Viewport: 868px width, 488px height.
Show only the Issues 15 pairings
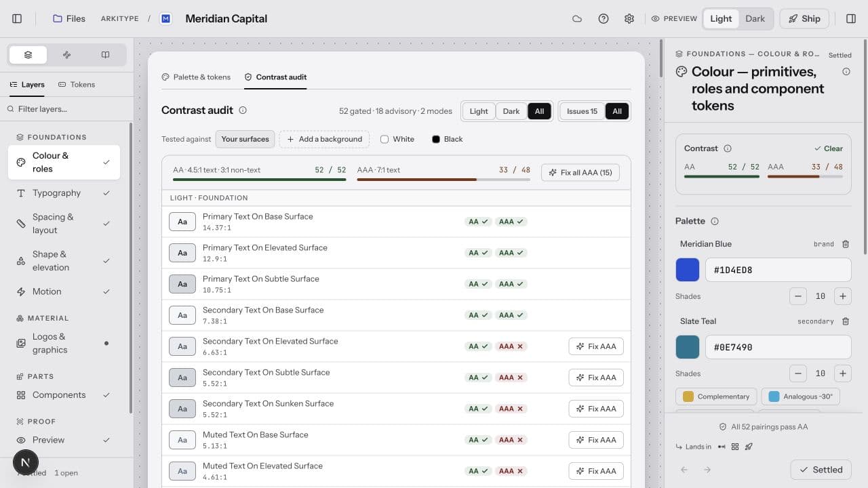582,111
